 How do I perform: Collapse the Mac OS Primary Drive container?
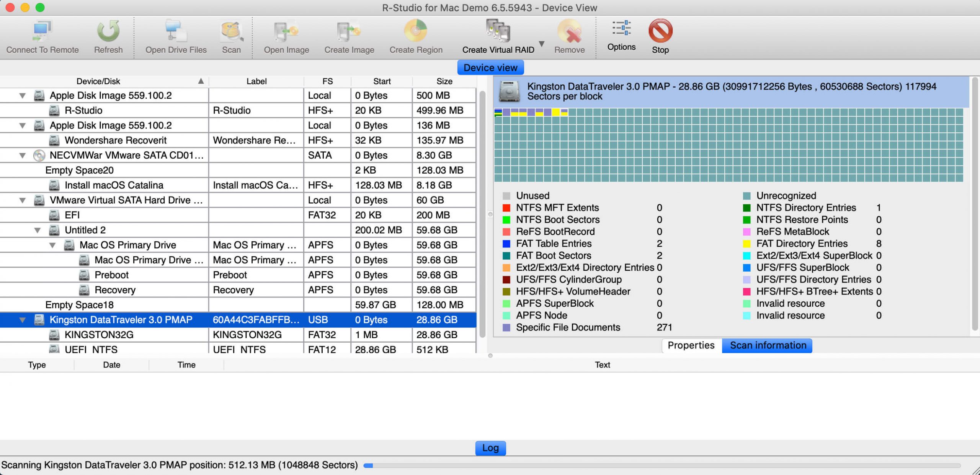[52, 245]
